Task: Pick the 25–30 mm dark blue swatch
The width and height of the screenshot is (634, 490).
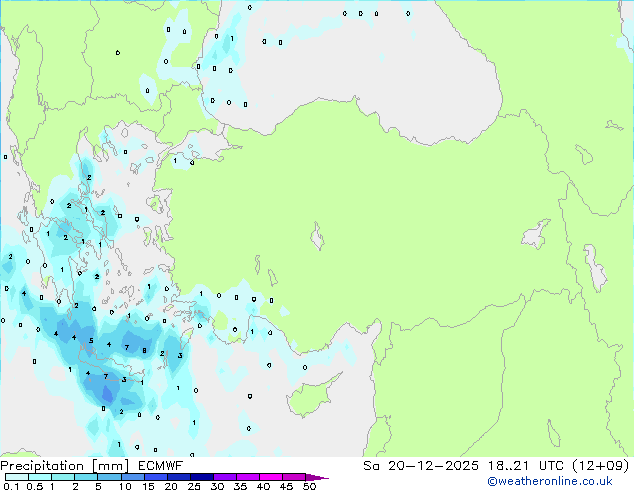Action: [201, 477]
